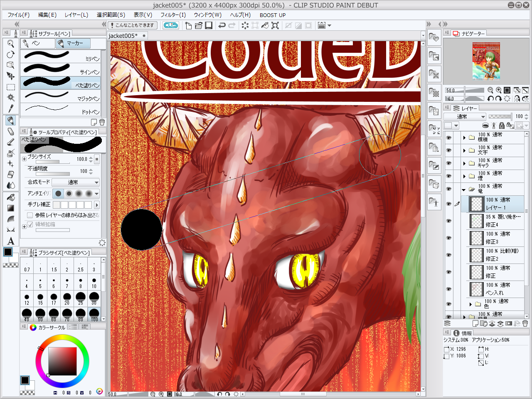This screenshot has height=399, width=532.
Task: Open the heart folder material palette
Action: coord(434,38)
